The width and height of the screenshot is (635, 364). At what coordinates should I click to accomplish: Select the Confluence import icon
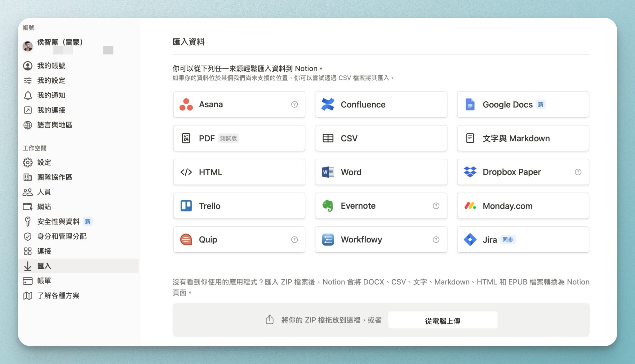click(328, 104)
